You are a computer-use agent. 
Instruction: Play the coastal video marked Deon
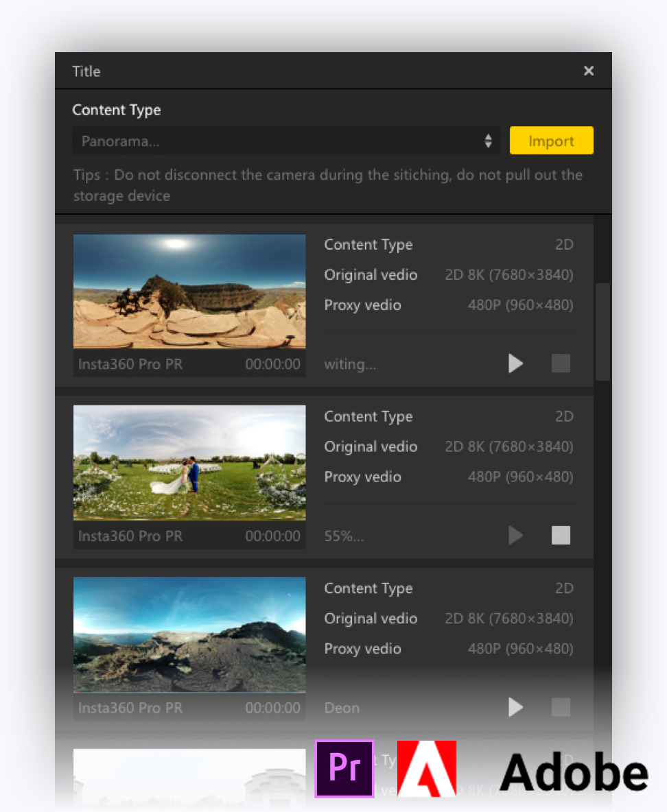click(x=515, y=707)
